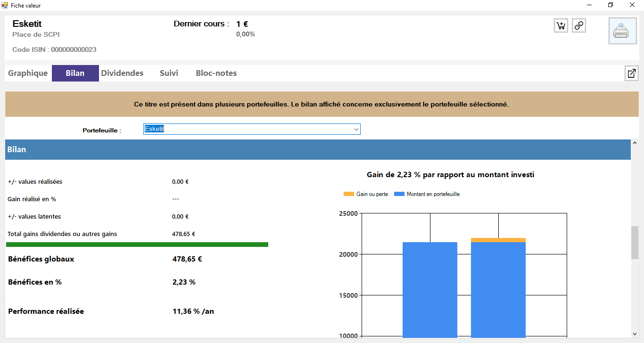644x343 pixels.
Task: Go to the Suivi tab
Action: 169,73
